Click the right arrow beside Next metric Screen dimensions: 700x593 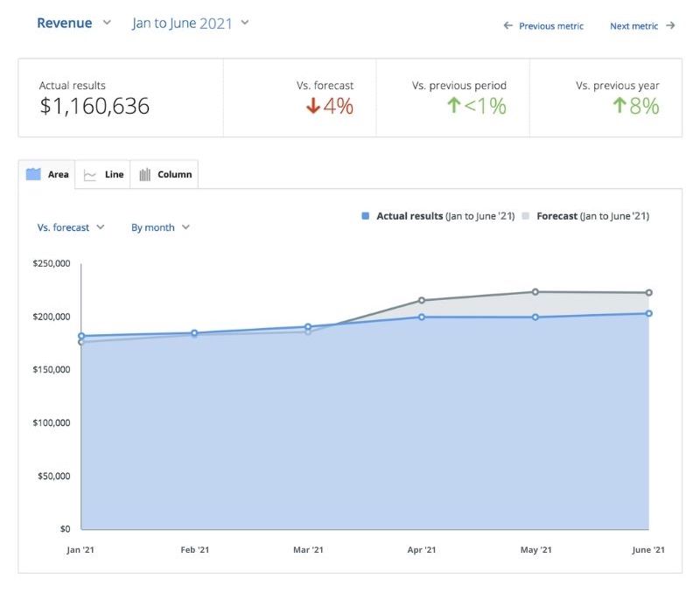(x=670, y=26)
